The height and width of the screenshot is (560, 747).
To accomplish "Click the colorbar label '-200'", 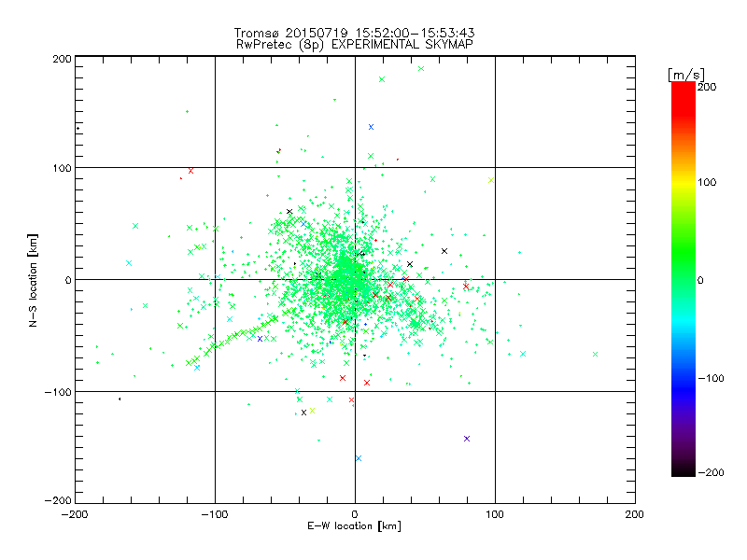I will point(711,472).
